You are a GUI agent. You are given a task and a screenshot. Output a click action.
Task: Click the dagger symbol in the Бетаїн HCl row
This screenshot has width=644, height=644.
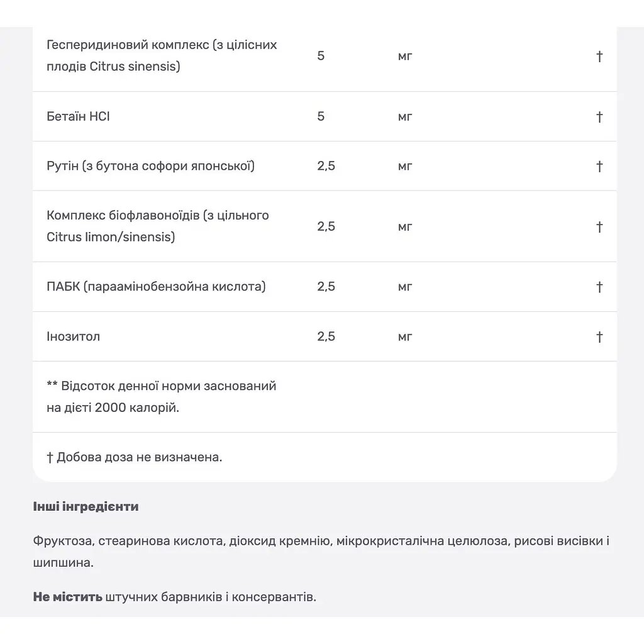tap(599, 117)
